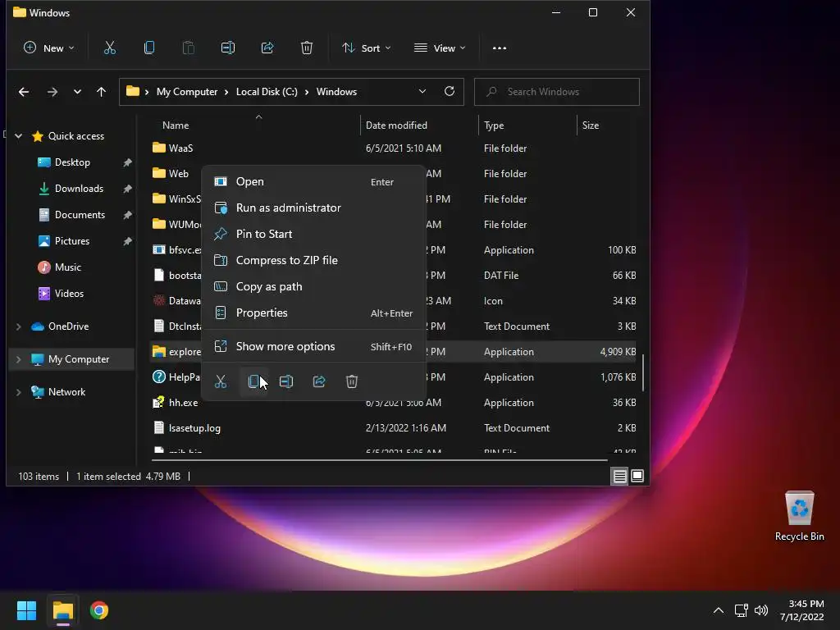The width and height of the screenshot is (840, 630).
Task: Click Show more options
Action: (313, 347)
